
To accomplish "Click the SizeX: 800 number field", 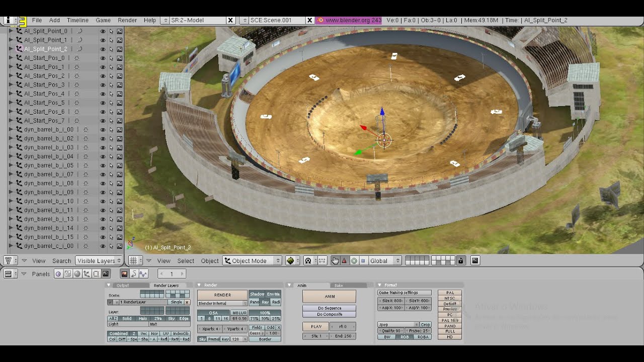I will (391, 301).
